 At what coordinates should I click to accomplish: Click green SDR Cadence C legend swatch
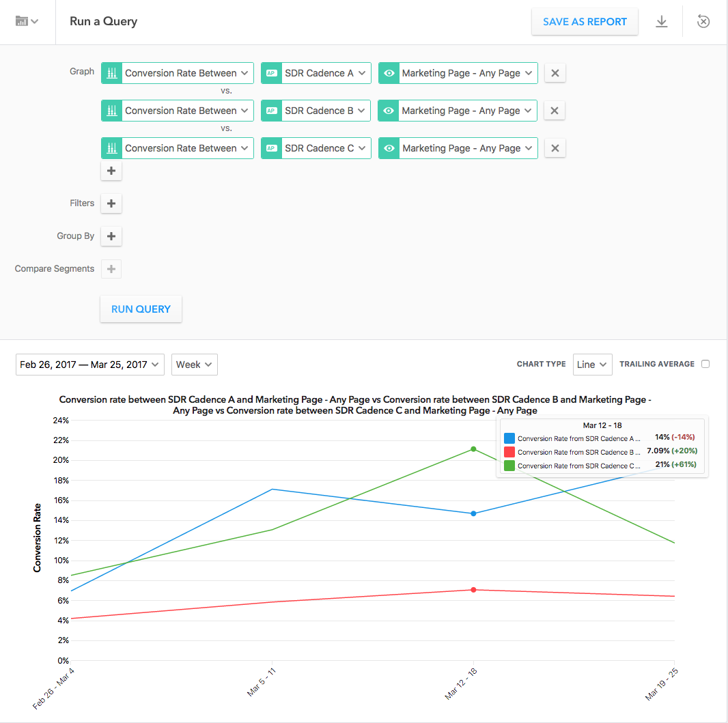(509, 466)
